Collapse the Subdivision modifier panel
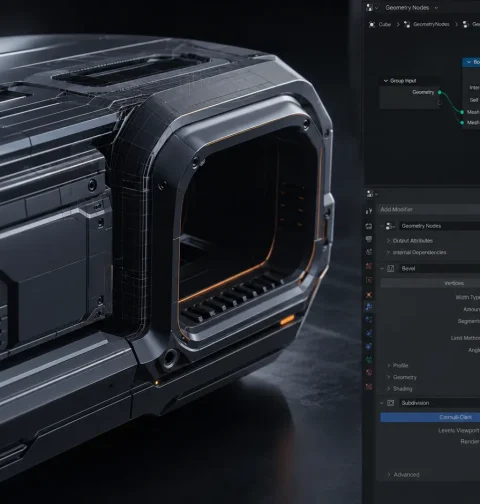Viewport: 480px width, 504px height. coord(382,403)
